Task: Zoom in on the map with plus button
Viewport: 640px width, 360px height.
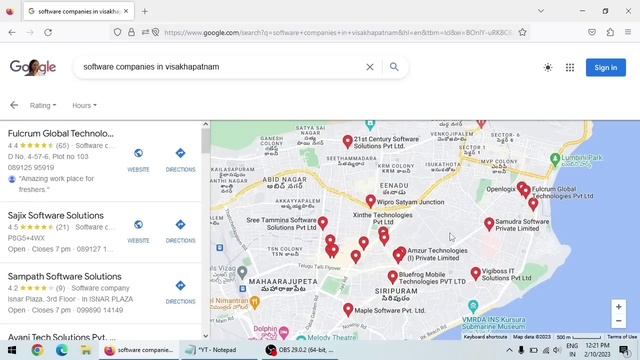Action: [618, 307]
